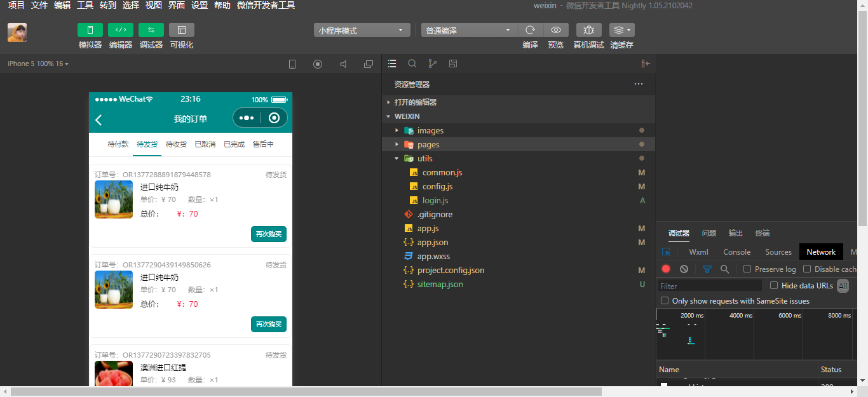The height and width of the screenshot is (397, 868).
Task: Open the iPhone 5 device selector
Action: coord(38,64)
